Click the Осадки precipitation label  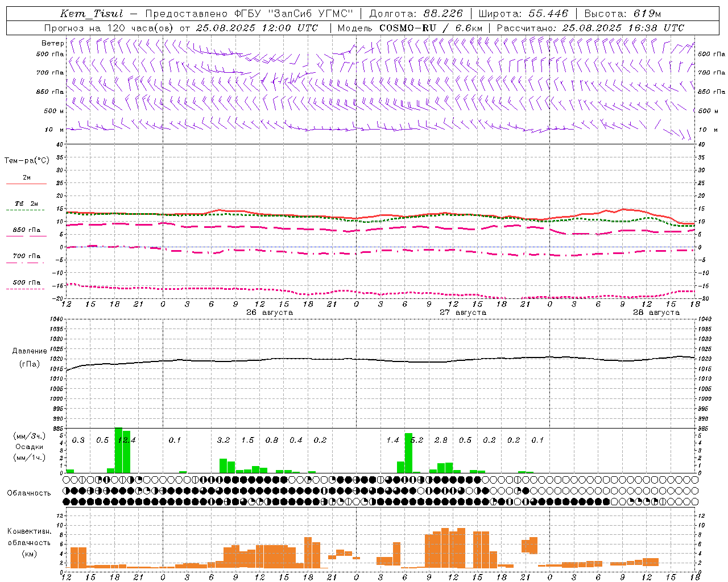pyautogui.click(x=30, y=447)
